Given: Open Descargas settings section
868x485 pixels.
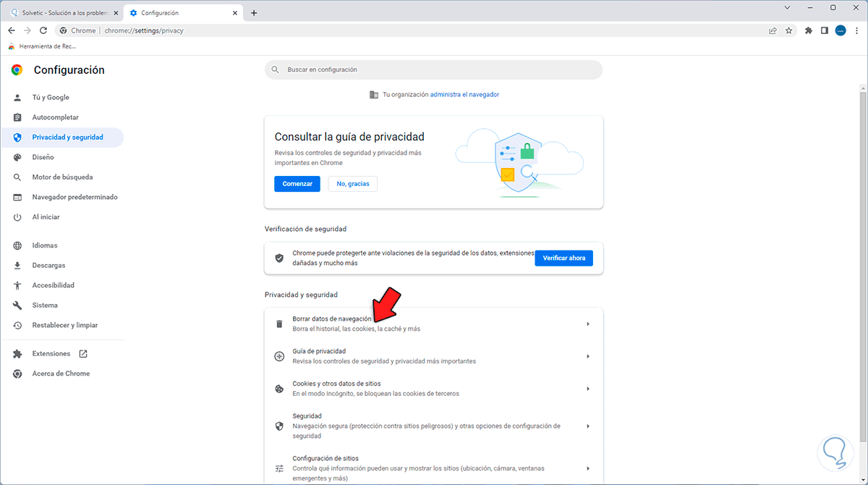Looking at the screenshot, I should [x=61, y=266].
